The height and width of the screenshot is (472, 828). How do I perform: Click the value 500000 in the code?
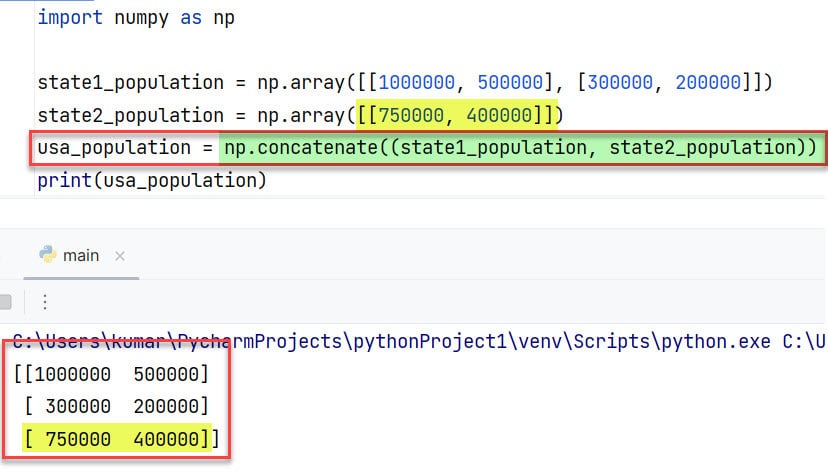point(510,82)
